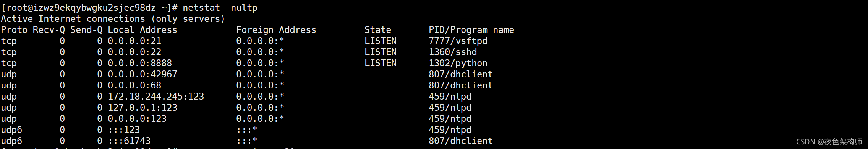Click the netstat -nultp command text

(220, 8)
